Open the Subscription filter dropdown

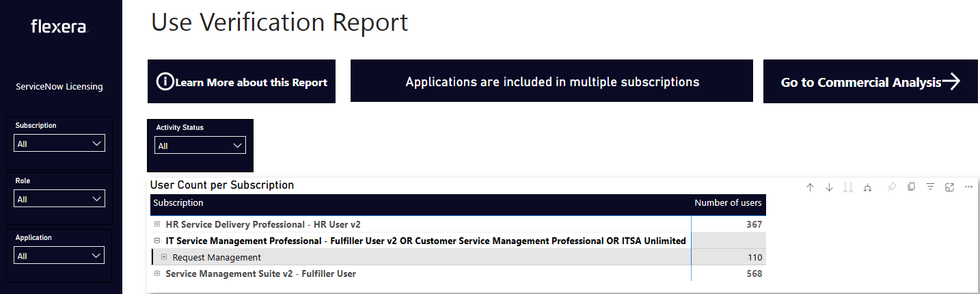pyautogui.click(x=59, y=144)
